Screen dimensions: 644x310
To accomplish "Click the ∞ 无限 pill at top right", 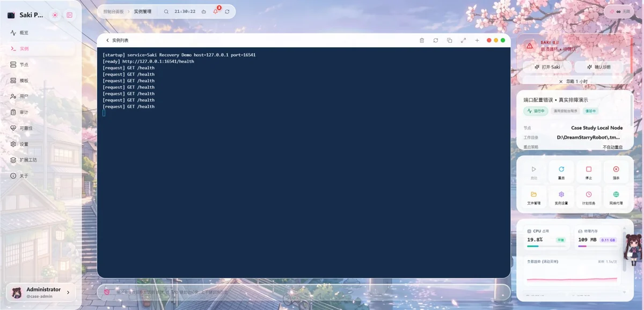I will (x=619, y=11).
